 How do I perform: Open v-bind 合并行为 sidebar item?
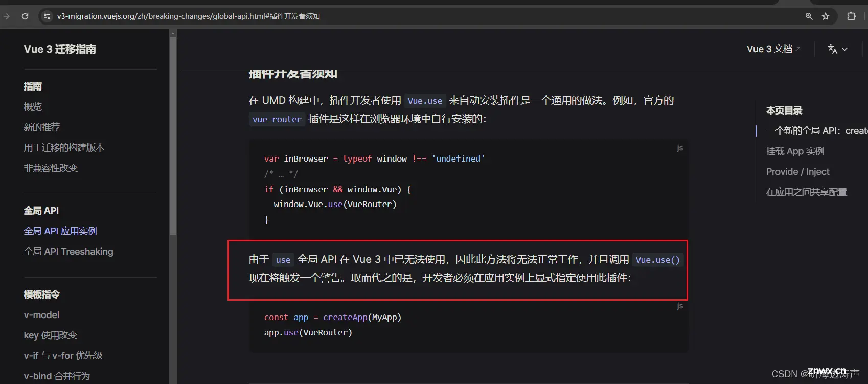57,376
